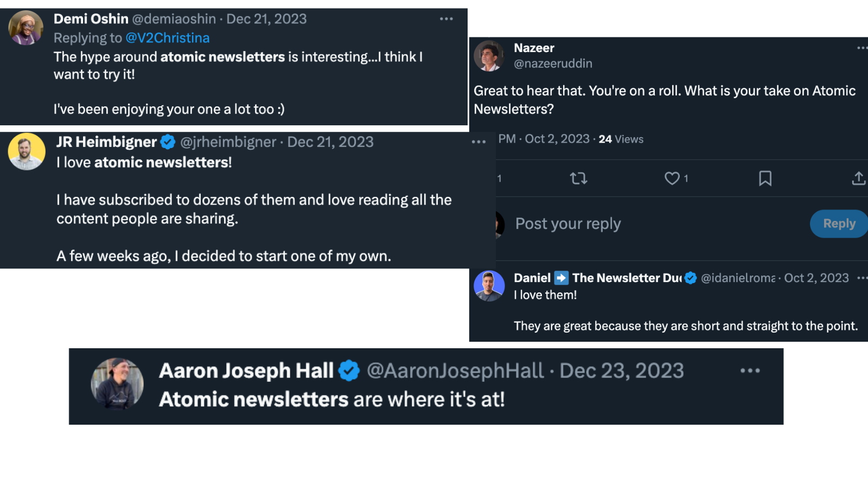Viewport: 868px width, 486px height.
Task: Click Daniel's profile avatar
Action: pyautogui.click(x=489, y=286)
